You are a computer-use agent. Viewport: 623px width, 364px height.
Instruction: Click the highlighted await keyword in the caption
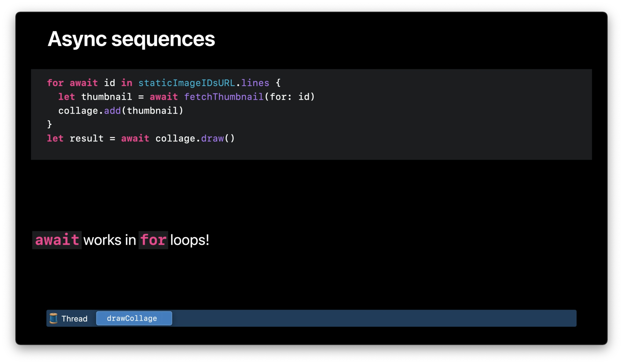pyautogui.click(x=57, y=240)
